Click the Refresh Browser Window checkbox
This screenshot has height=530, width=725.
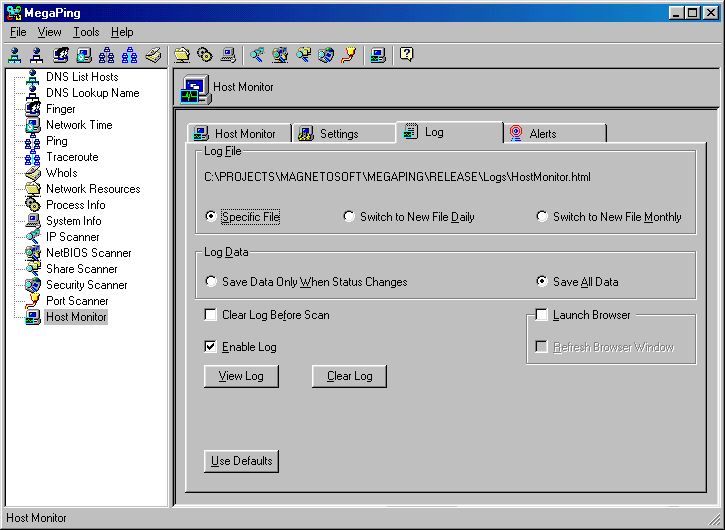(x=541, y=346)
